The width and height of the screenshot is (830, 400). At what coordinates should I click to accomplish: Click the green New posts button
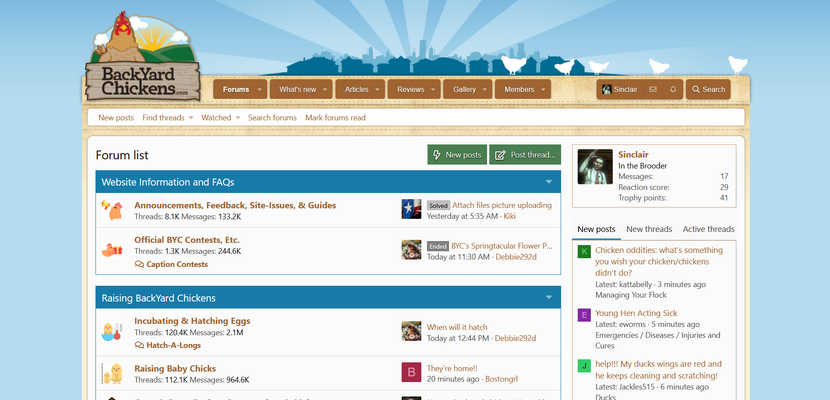(x=457, y=155)
